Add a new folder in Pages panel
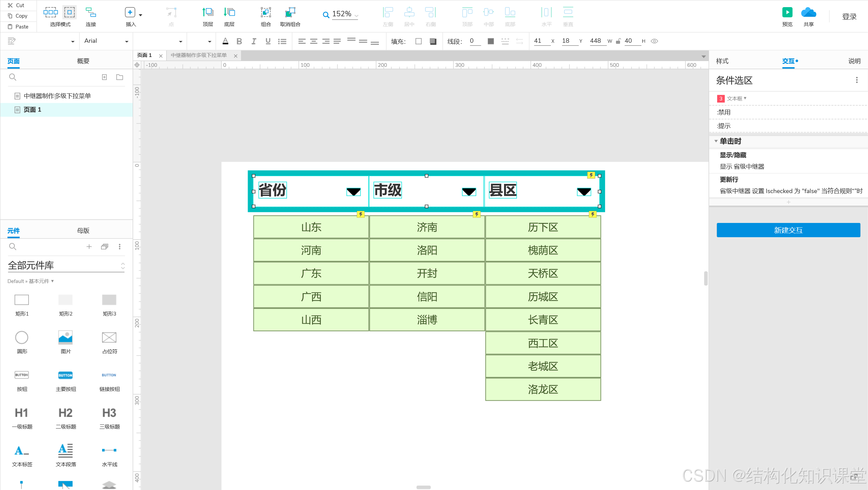The width and height of the screenshot is (868, 490). (120, 77)
